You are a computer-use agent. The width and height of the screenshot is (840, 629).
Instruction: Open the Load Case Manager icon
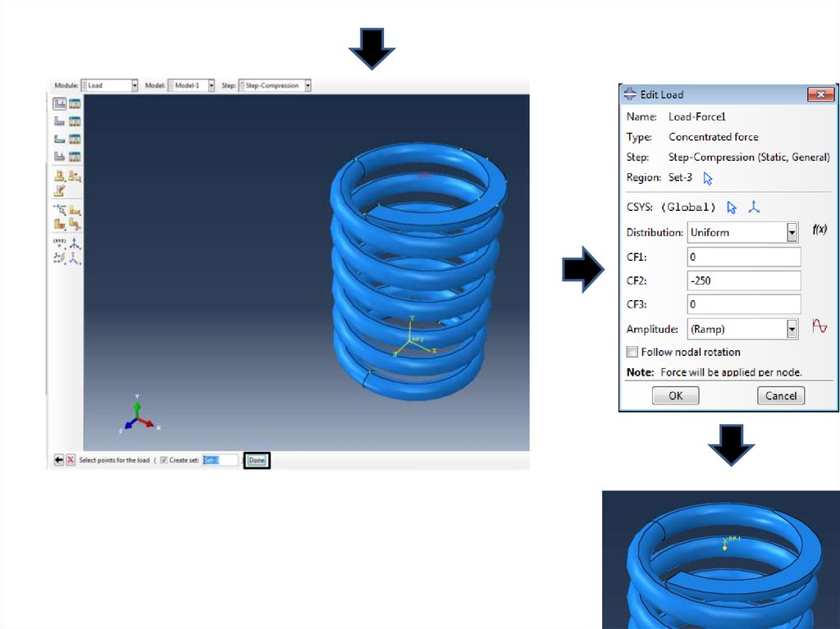pyautogui.click(x=75, y=156)
